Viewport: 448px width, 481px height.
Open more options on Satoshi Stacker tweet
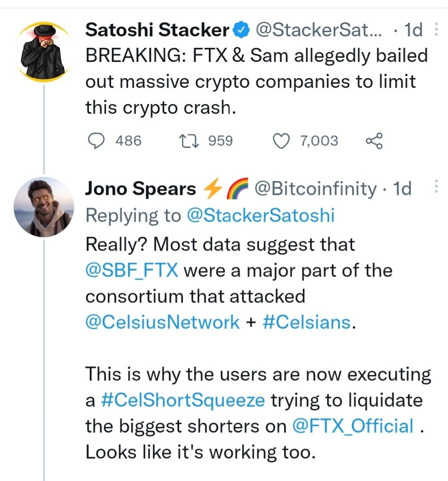click(436, 29)
